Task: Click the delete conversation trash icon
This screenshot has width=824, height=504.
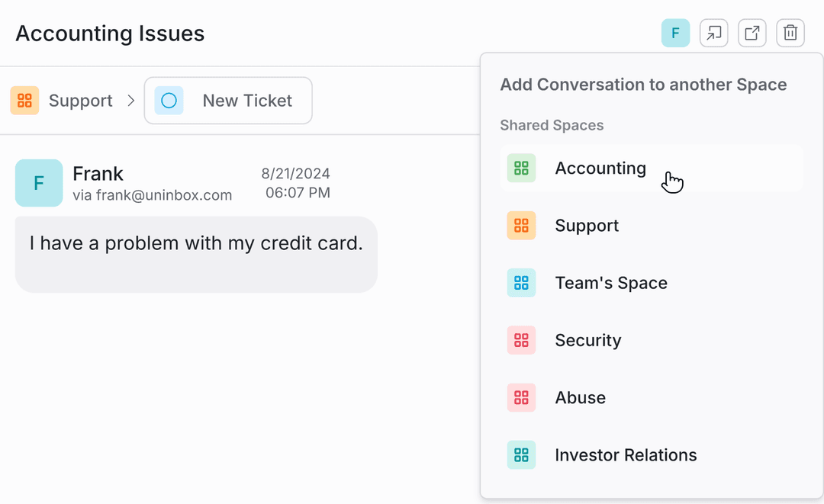Action: [x=790, y=34]
